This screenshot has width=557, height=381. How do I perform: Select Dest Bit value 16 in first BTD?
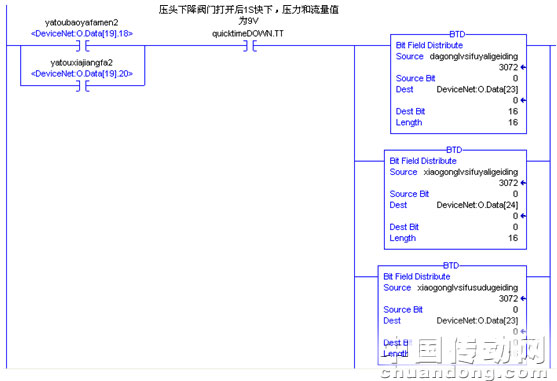click(x=513, y=111)
